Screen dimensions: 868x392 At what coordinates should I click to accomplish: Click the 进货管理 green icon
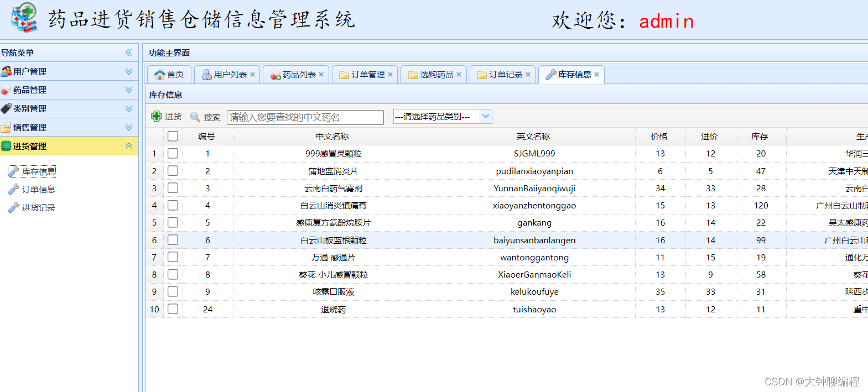click(x=6, y=146)
